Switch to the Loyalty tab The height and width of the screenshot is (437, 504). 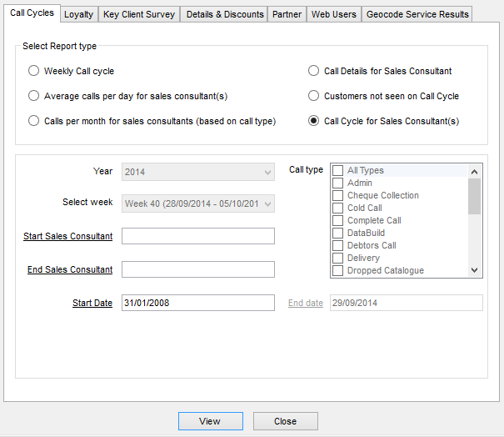click(78, 14)
